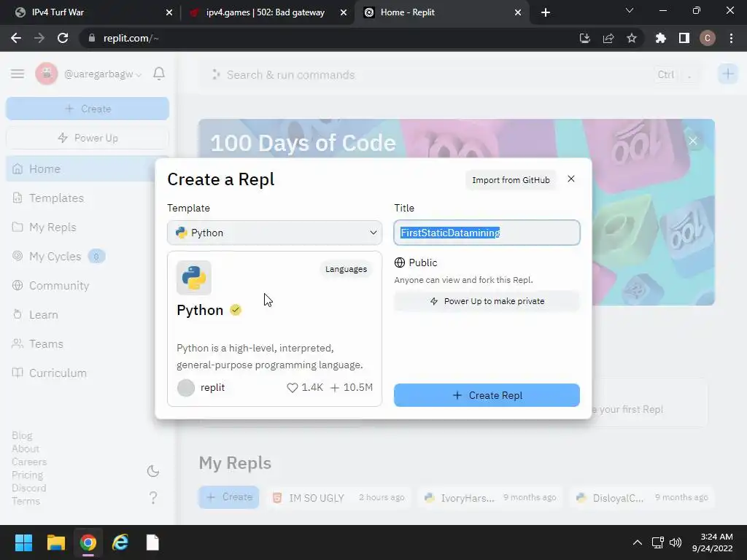The image size is (747, 560).
Task: Click the About footer link
Action: tap(26, 448)
